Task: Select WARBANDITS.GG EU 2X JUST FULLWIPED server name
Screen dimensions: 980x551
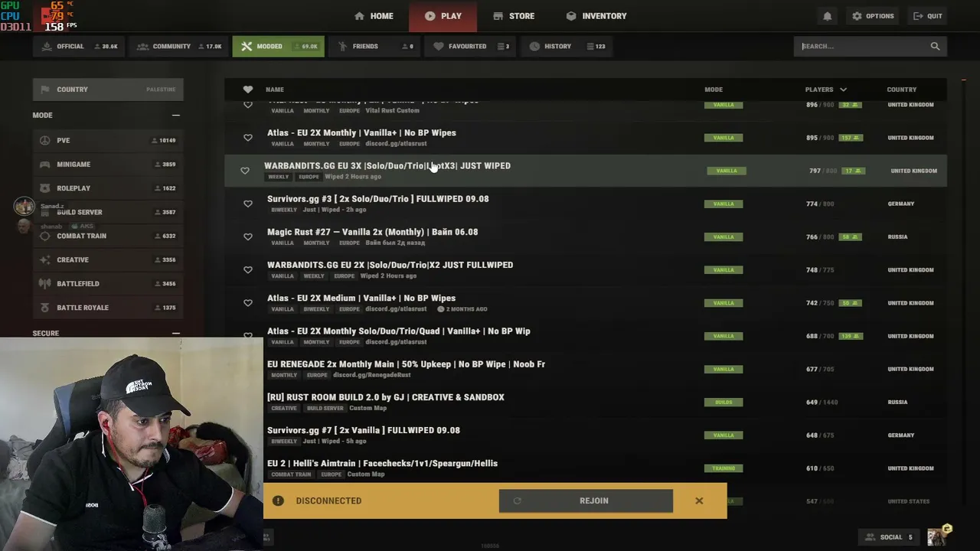Action: tap(390, 265)
